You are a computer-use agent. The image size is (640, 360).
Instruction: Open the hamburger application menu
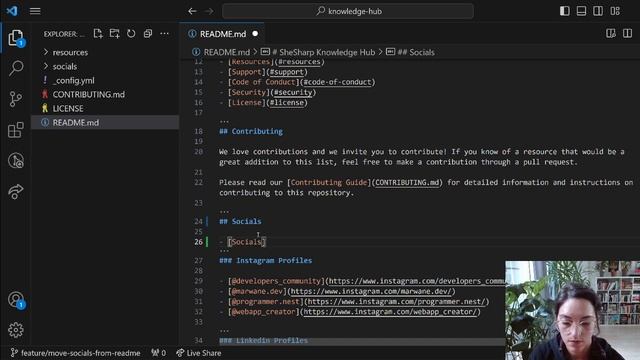[x=35, y=11]
